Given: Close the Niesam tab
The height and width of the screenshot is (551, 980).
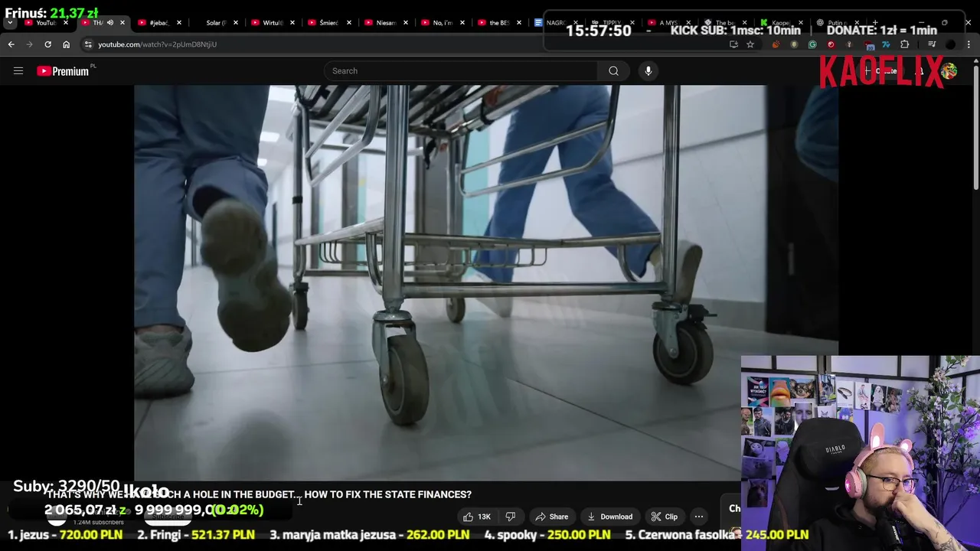Looking at the screenshot, I should pos(405,23).
